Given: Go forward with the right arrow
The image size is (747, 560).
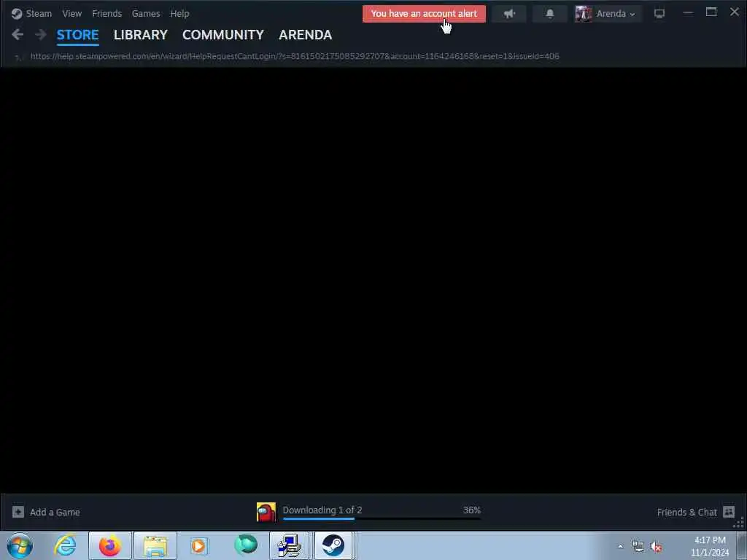Looking at the screenshot, I should pyautogui.click(x=41, y=34).
